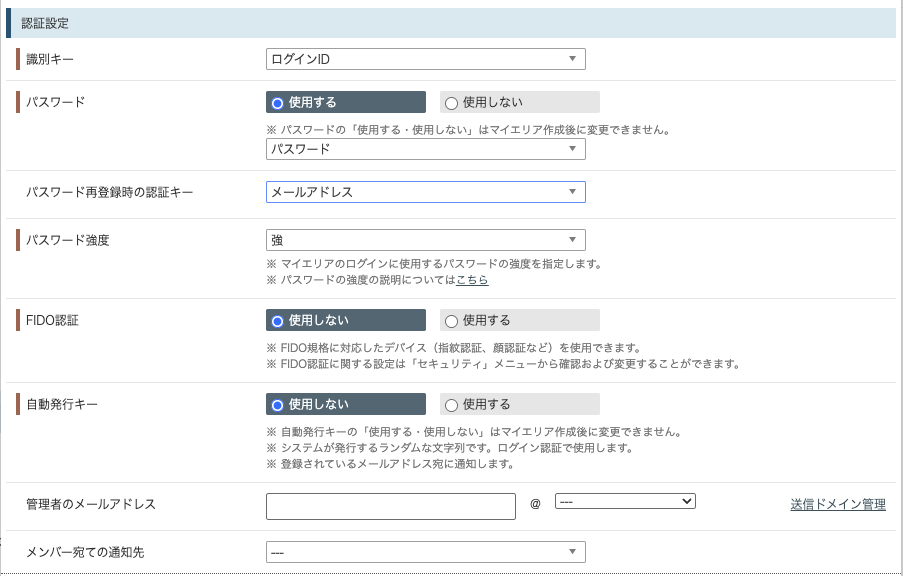Open the 送信ドメイン管理 link

838,505
